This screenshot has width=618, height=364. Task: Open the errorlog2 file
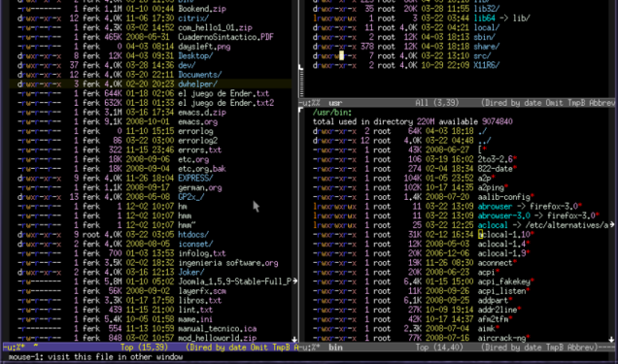[x=197, y=141]
